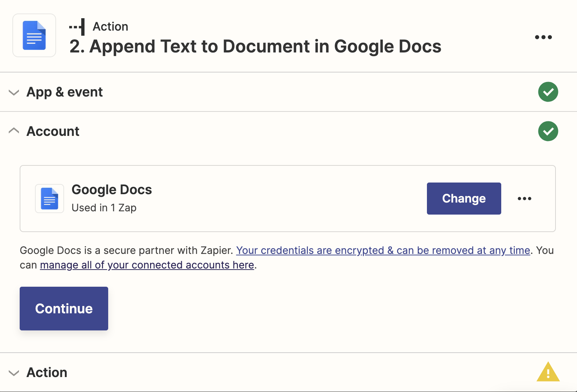
Task: Open the App & event section heading
Action: (64, 92)
